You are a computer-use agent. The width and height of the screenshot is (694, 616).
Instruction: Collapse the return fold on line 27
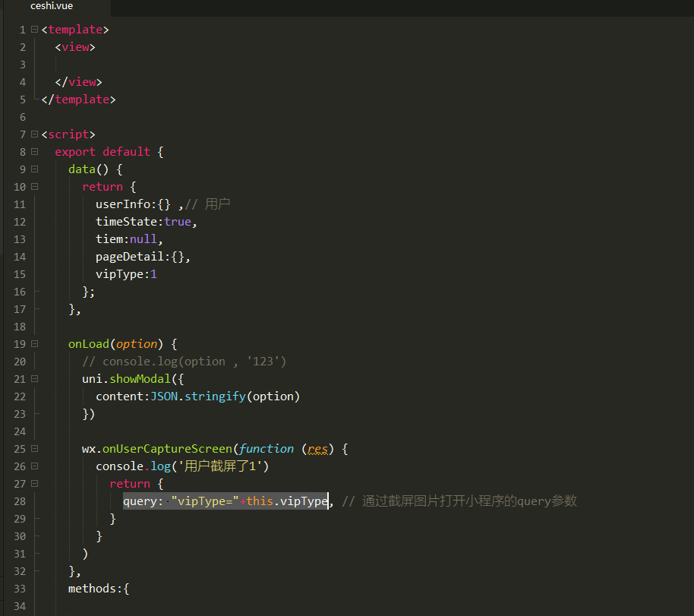click(34, 484)
